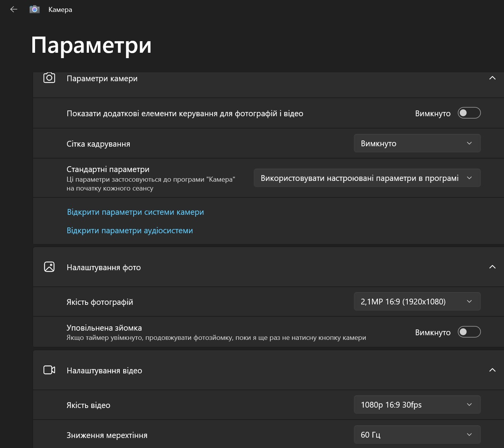Click the Параметри page heading

click(x=91, y=45)
